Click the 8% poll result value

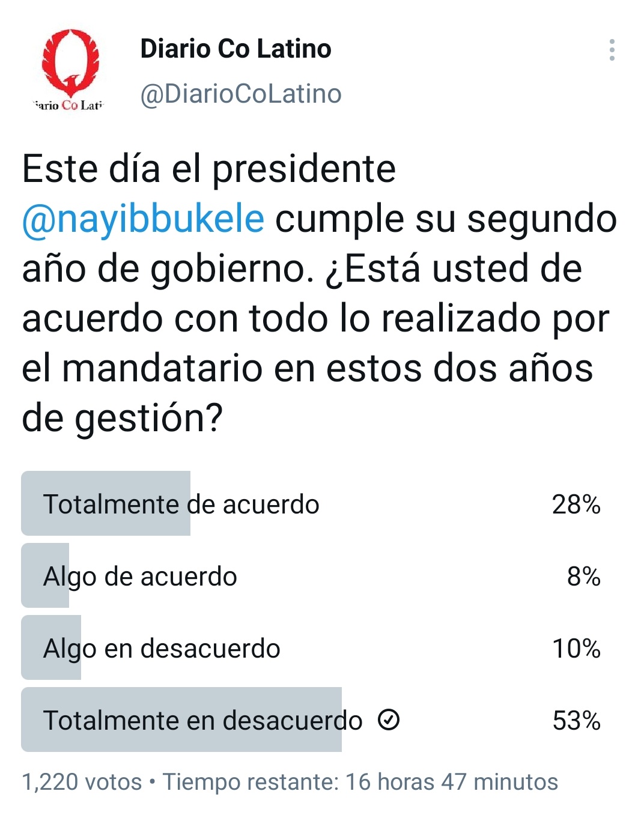(x=583, y=577)
